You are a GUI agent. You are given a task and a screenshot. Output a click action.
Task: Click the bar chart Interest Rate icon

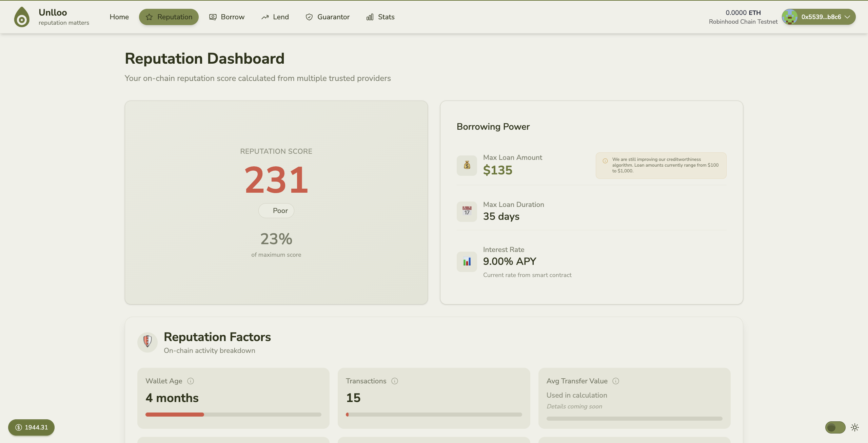(x=467, y=261)
